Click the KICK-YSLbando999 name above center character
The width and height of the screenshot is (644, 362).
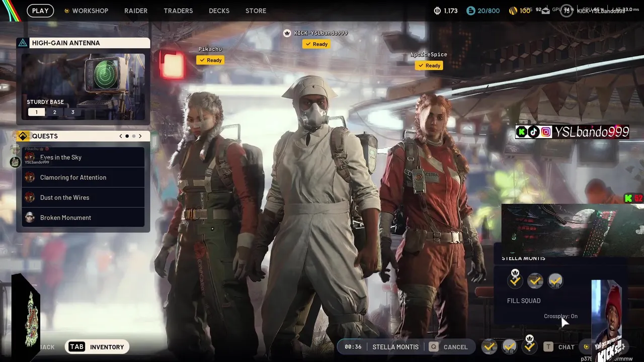[321, 33]
